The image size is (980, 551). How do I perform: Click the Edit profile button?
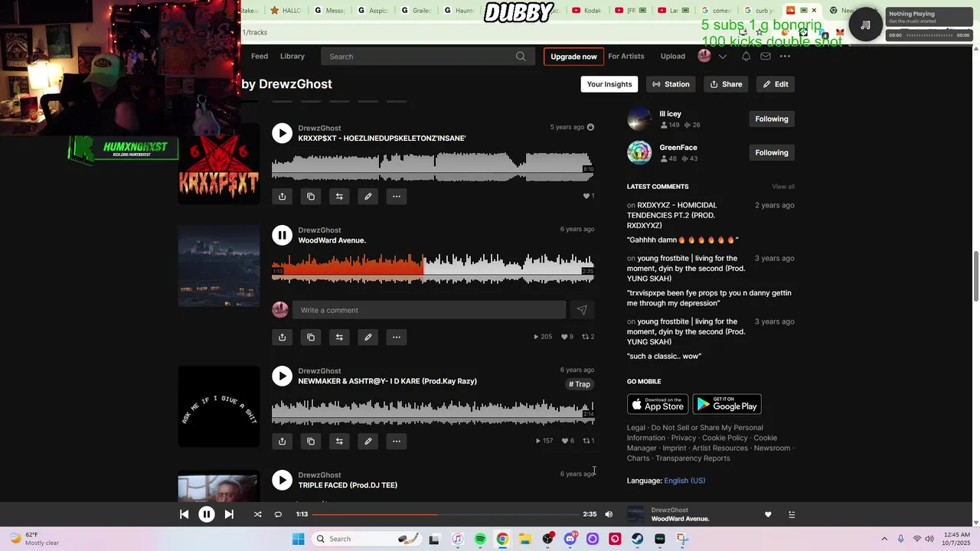(776, 84)
